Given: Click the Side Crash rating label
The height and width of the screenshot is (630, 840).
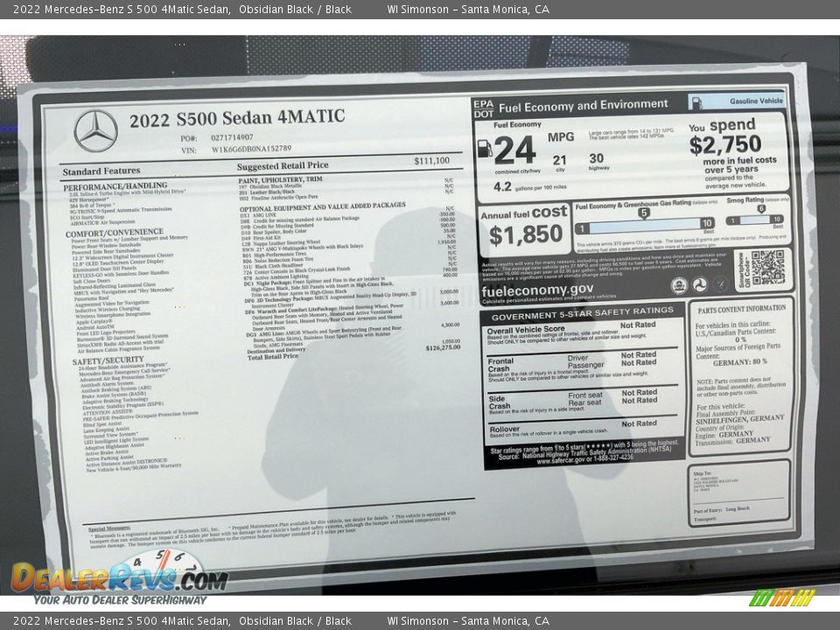Looking at the screenshot, I should [500, 402].
